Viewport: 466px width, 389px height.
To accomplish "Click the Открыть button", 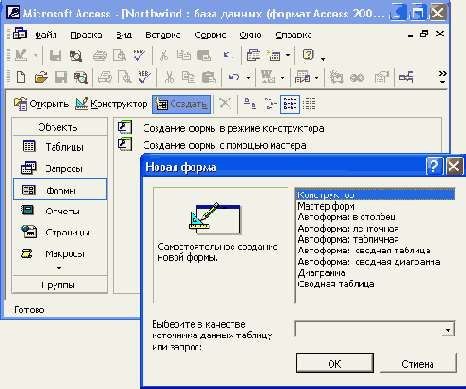I will click(x=41, y=104).
